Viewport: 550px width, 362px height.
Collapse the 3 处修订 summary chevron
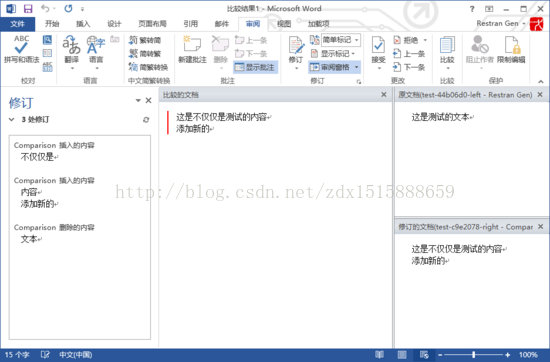pyautogui.click(x=12, y=120)
